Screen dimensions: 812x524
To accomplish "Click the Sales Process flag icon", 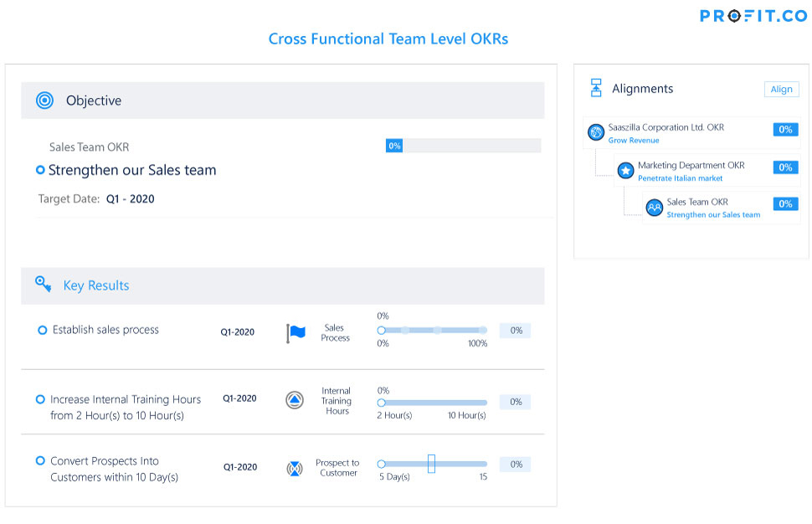I will point(296,333).
